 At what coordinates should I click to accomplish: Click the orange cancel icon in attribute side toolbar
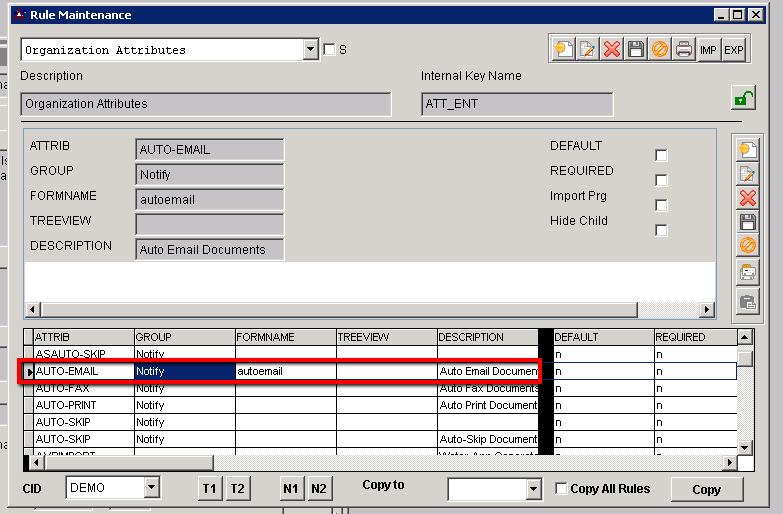coord(746,246)
